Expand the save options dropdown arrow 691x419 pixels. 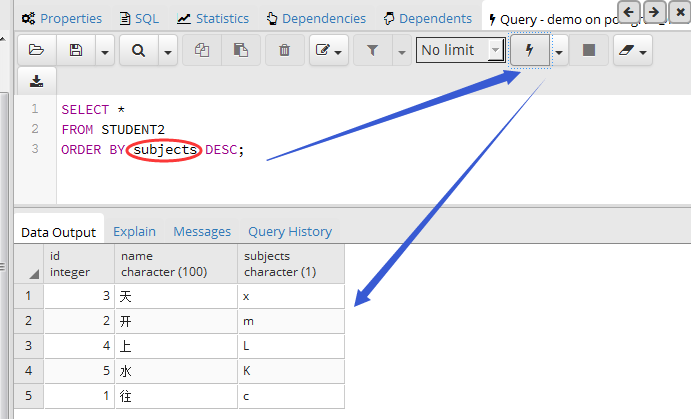tap(105, 51)
